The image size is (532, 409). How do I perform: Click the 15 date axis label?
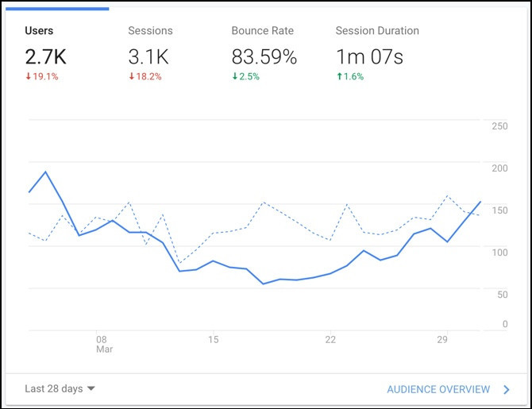(214, 339)
